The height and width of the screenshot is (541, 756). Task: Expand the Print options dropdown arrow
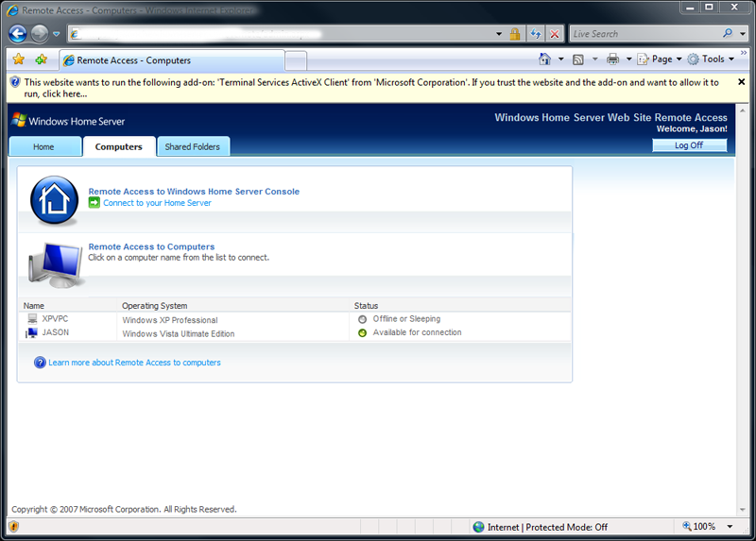tap(628, 59)
